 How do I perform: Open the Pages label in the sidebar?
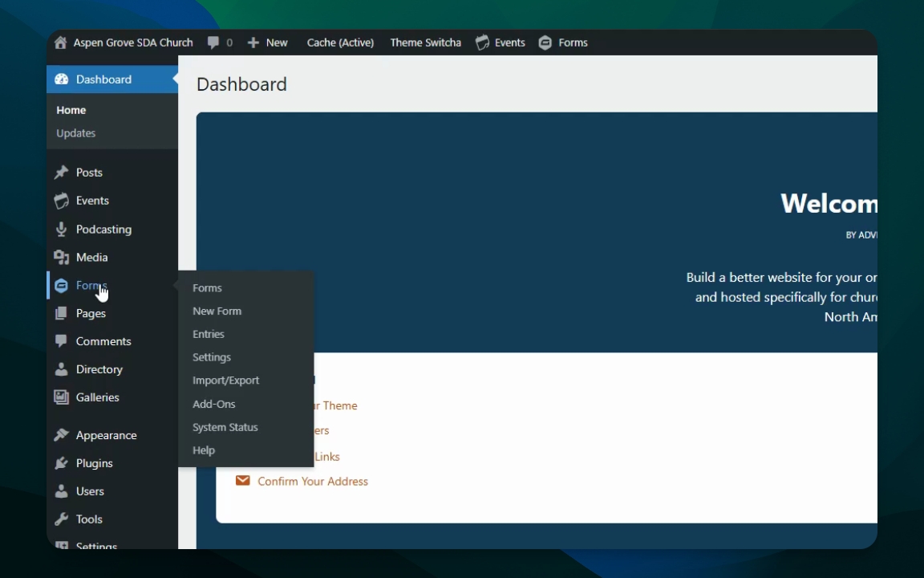pos(91,313)
